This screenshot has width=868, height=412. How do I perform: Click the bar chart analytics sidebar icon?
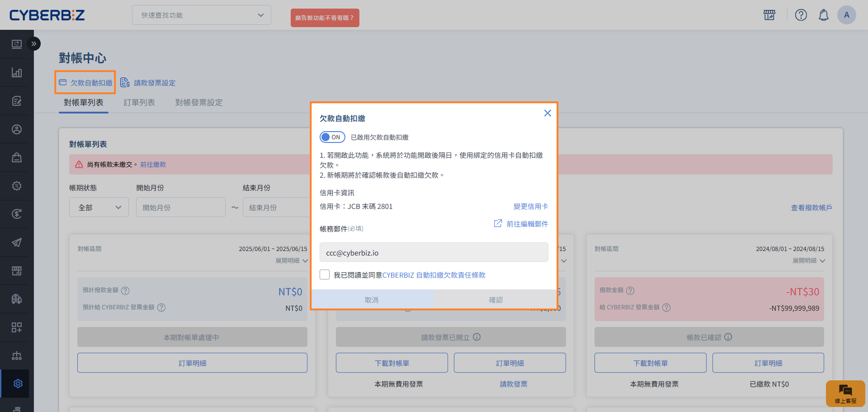[17, 72]
